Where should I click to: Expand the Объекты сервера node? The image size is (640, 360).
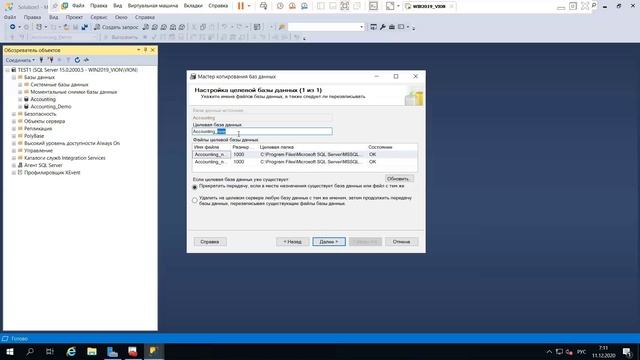tap(13, 121)
